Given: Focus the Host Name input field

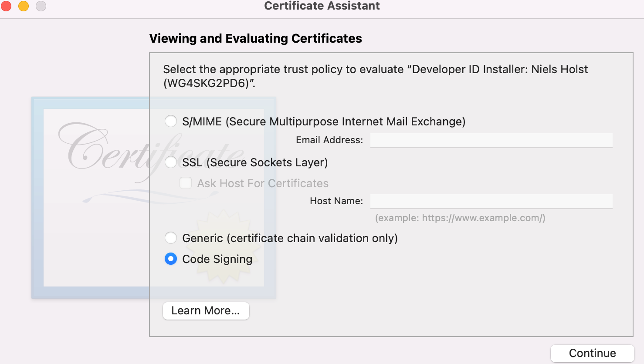Looking at the screenshot, I should coord(491,201).
